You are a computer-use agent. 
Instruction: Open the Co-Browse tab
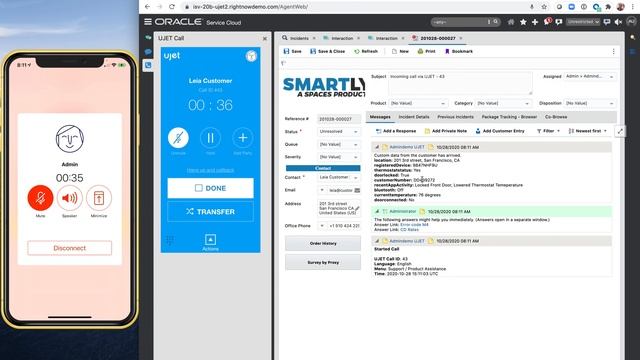[556, 117]
